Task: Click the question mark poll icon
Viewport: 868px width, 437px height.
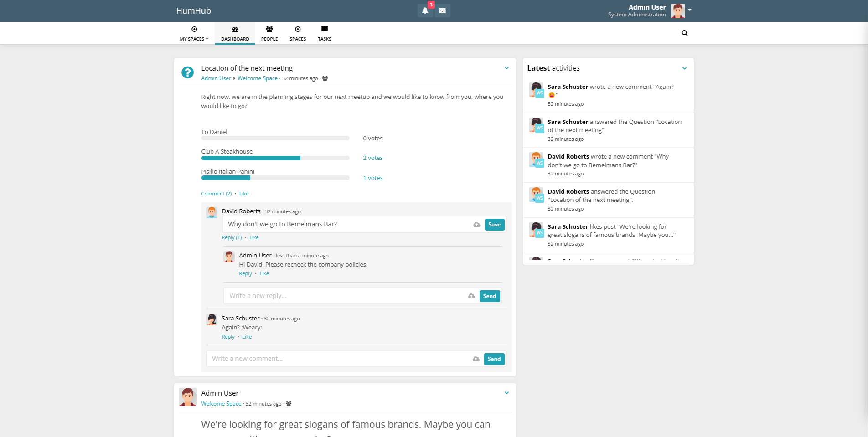Action: (187, 72)
